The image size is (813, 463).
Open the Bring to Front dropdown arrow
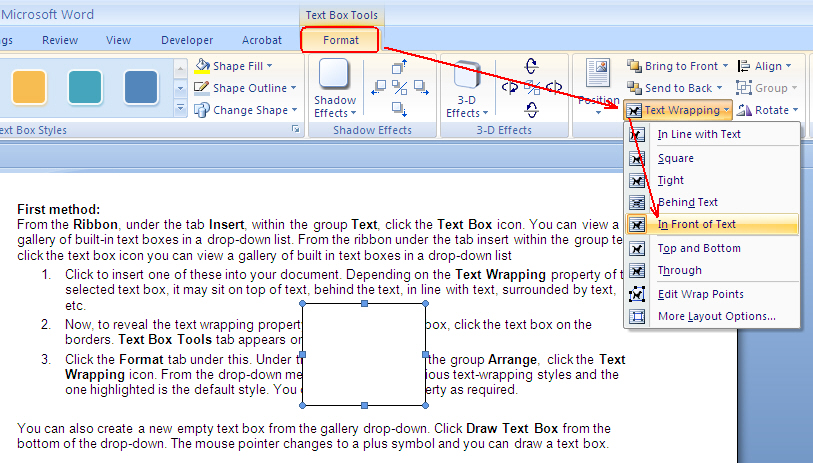[725, 66]
